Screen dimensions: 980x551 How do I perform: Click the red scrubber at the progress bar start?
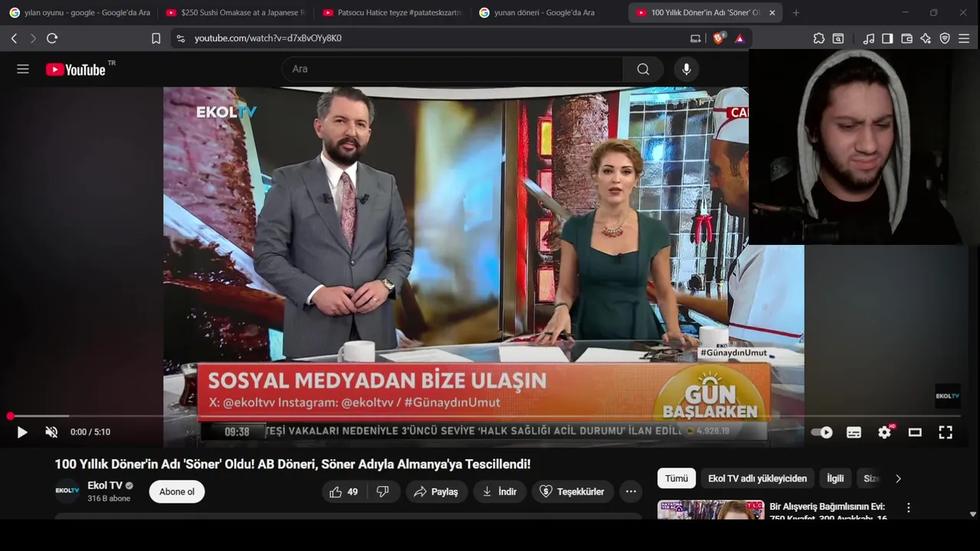(x=10, y=416)
